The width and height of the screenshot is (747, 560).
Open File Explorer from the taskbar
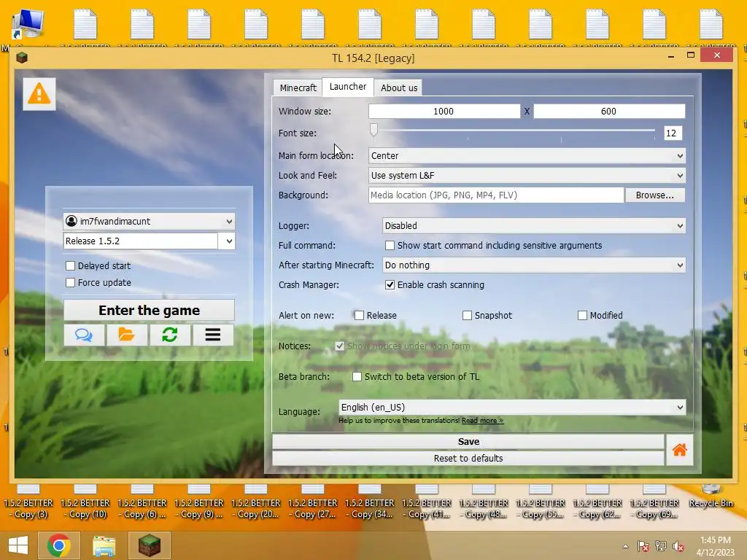tap(104, 545)
